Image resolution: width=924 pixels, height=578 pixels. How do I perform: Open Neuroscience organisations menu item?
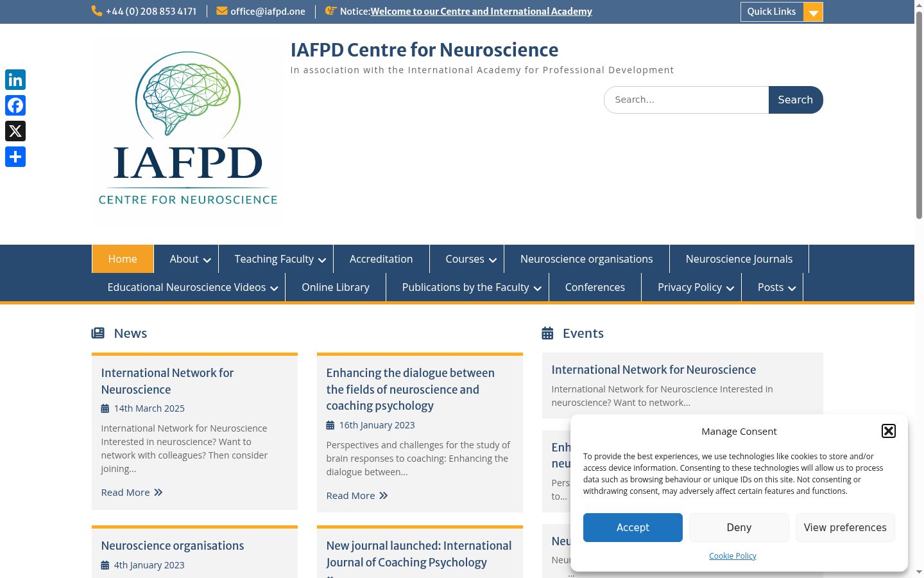pyautogui.click(x=586, y=259)
